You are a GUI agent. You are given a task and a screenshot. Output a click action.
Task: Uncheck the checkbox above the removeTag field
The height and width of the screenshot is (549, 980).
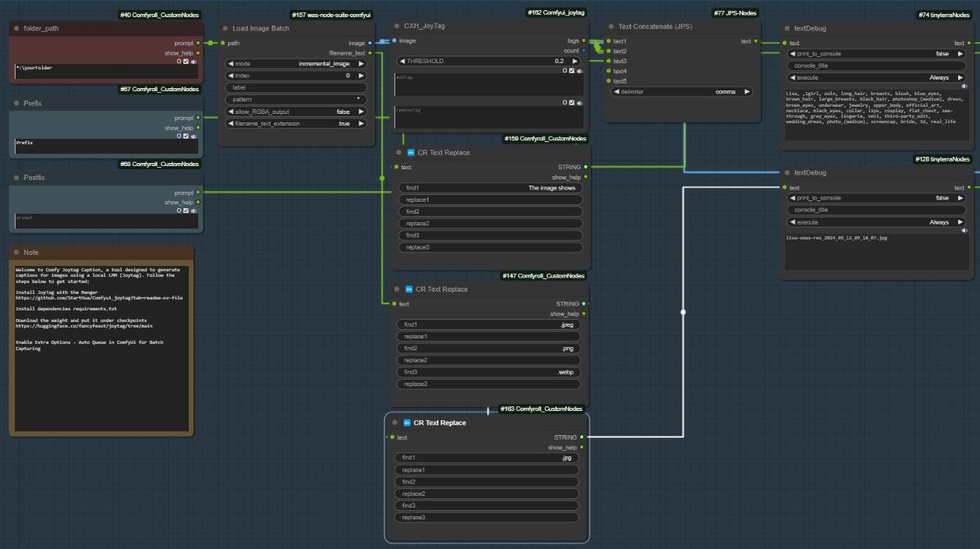tap(571, 102)
